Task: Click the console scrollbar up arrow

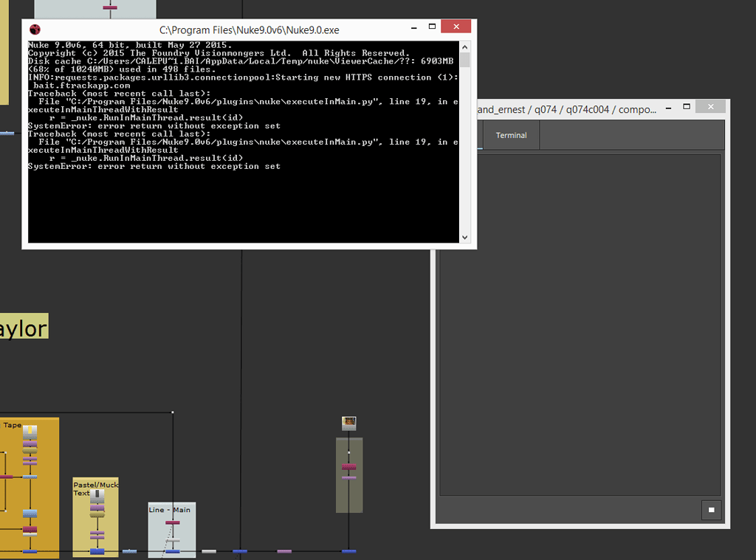Action: [464, 46]
